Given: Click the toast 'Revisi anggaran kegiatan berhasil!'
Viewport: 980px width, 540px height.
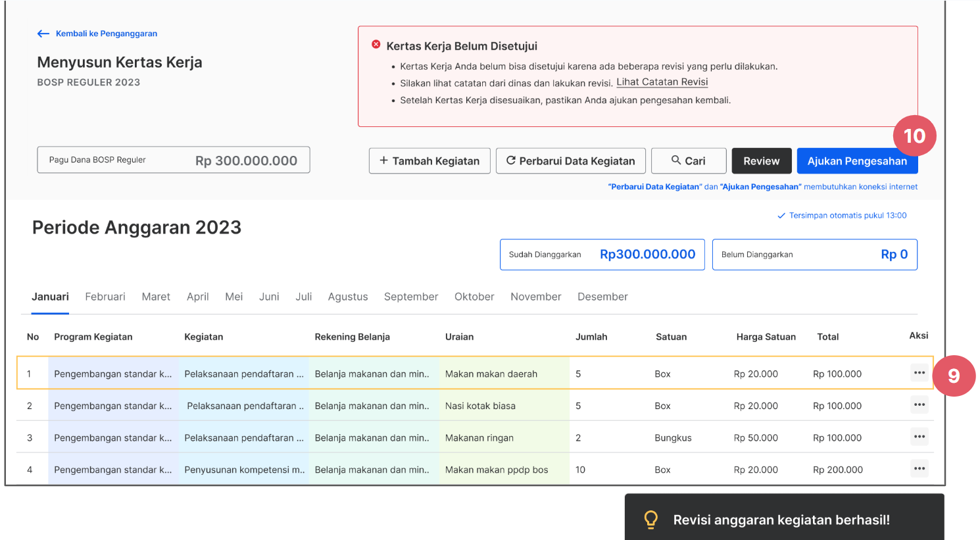Looking at the screenshot, I should pos(785,517).
